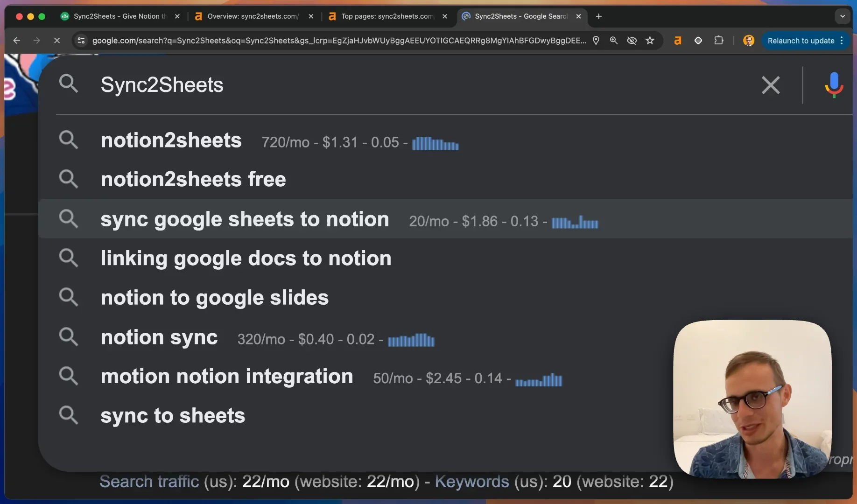Click the voice search microphone icon
This screenshot has width=857, height=504.
pyautogui.click(x=834, y=84)
